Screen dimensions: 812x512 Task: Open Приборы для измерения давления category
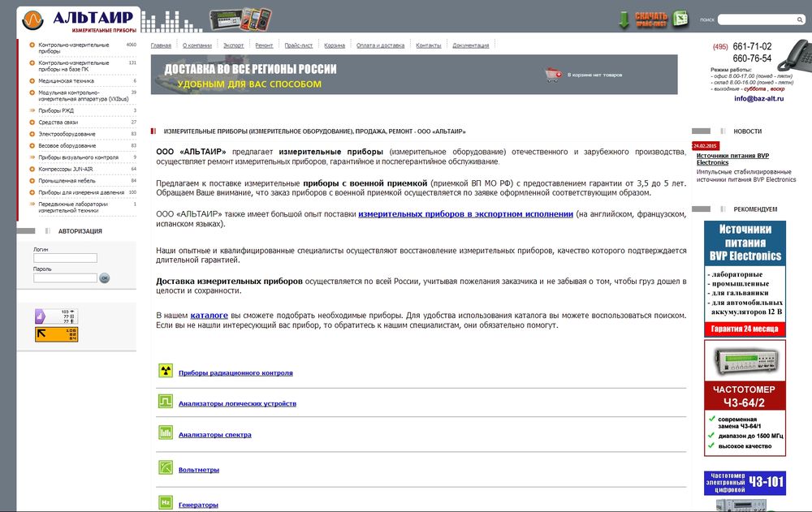(81, 192)
